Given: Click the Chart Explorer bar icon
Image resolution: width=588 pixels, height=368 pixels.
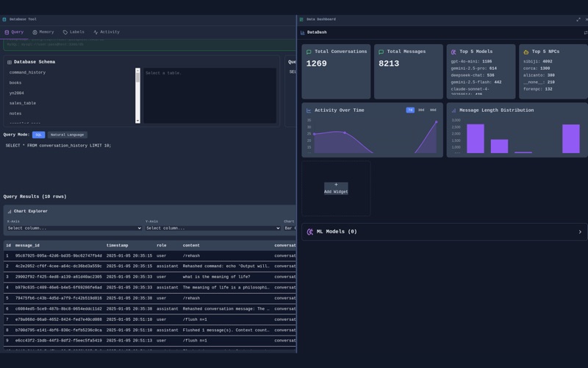Looking at the screenshot, I should [x=10, y=211].
